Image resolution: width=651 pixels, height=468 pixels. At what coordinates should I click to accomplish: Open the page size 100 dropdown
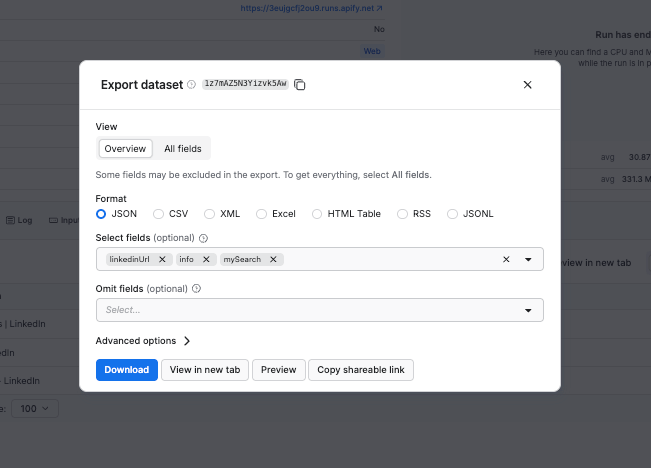pos(34,409)
